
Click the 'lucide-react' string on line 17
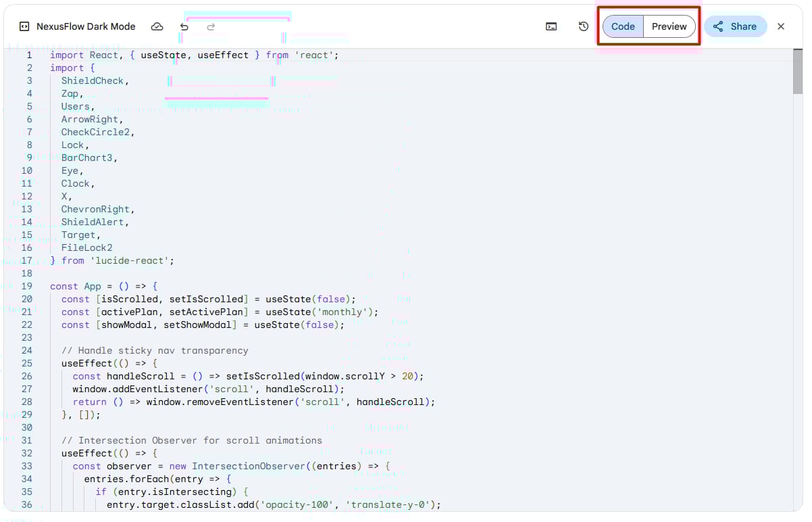(x=129, y=260)
